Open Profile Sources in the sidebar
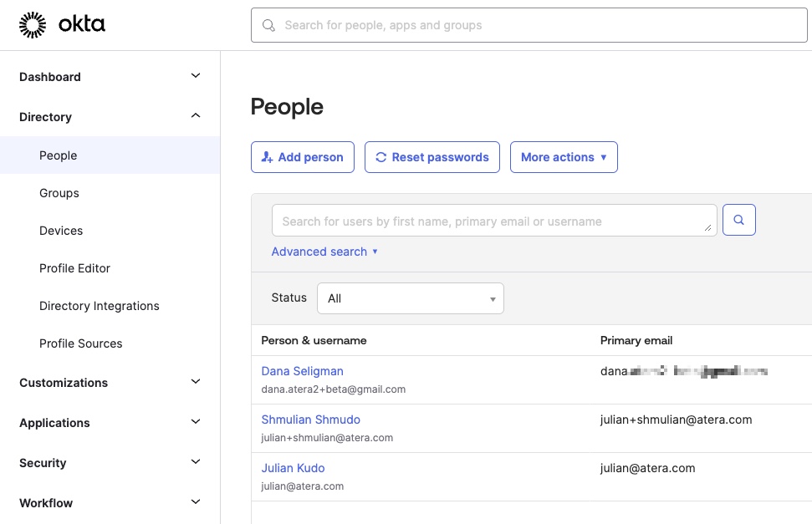 coord(81,343)
